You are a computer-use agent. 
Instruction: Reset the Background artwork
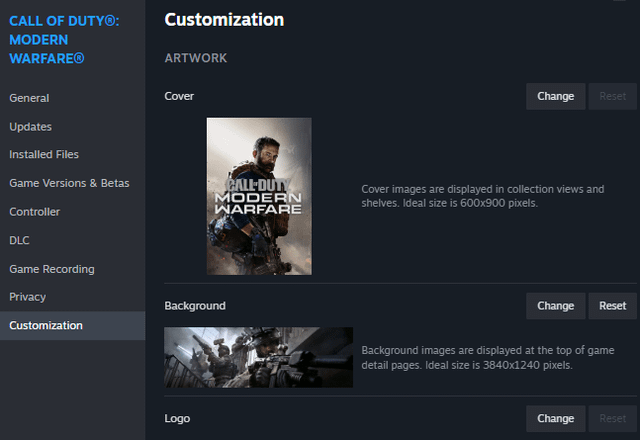pos(612,306)
